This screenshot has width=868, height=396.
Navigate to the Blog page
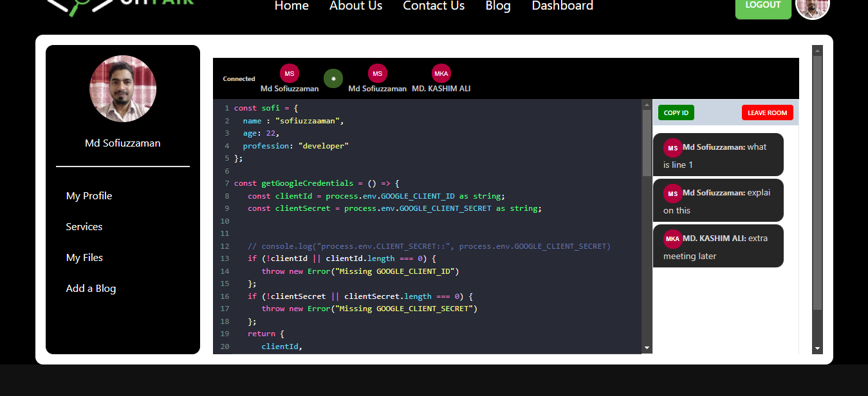tap(498, 6)
